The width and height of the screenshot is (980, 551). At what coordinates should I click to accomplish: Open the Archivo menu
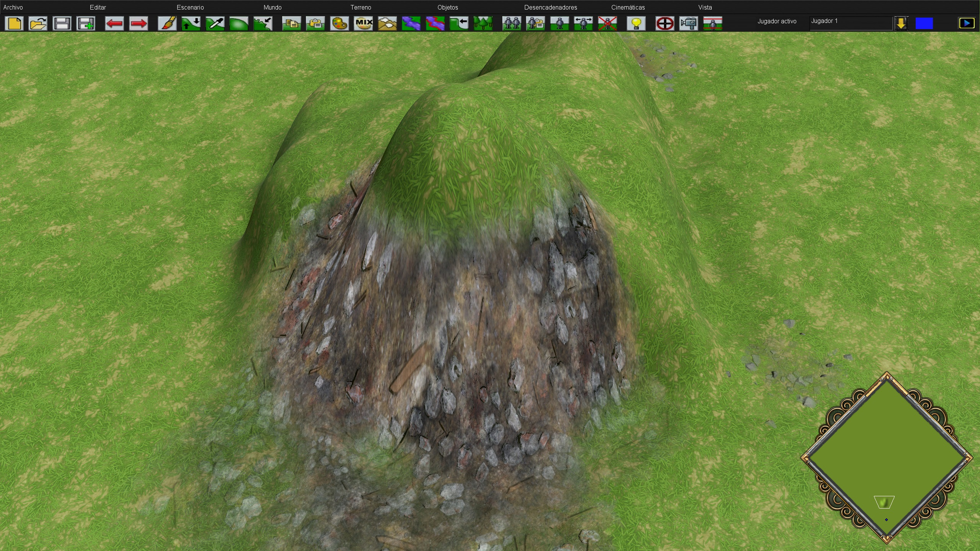coord(13,7)
